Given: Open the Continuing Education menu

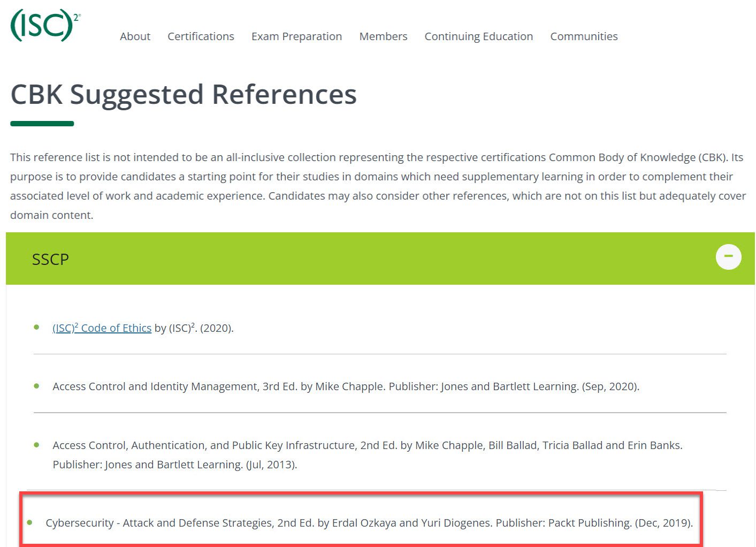Looking at the screenshot, I should click(478, 36).
